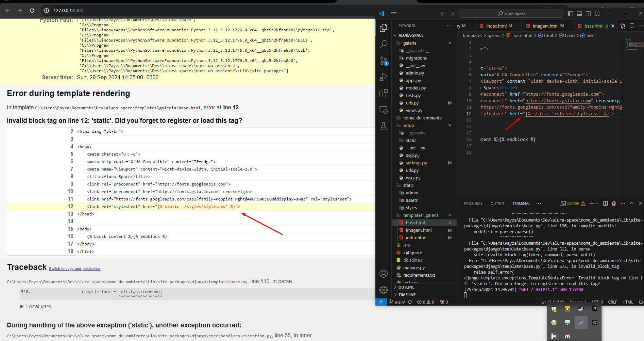
Task: Open views.py in Explorer
Action: (x=424, y=110)
